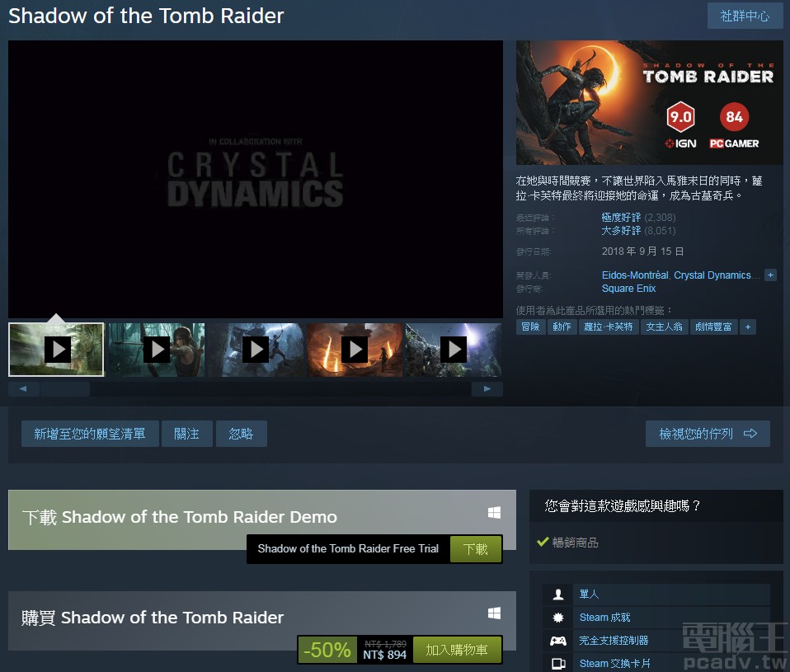Click the scrollbar beneath the media thumbnails

click(65, 388)
